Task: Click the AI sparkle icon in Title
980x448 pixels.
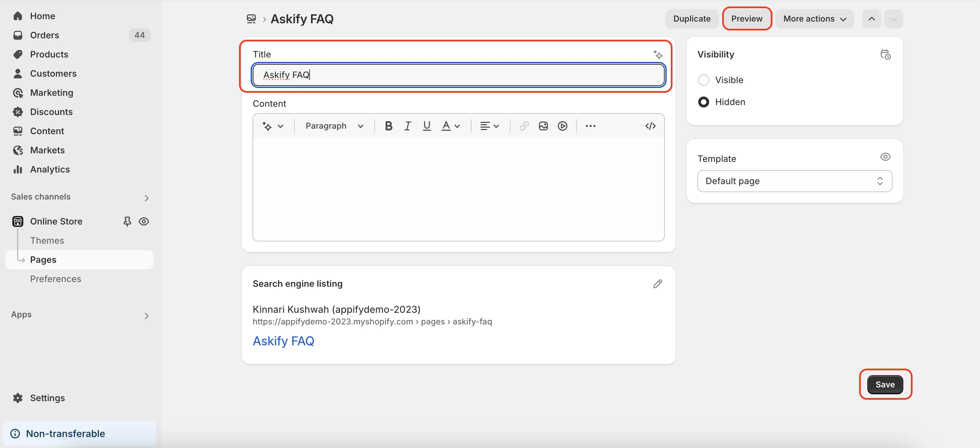Action: [658, 54]
